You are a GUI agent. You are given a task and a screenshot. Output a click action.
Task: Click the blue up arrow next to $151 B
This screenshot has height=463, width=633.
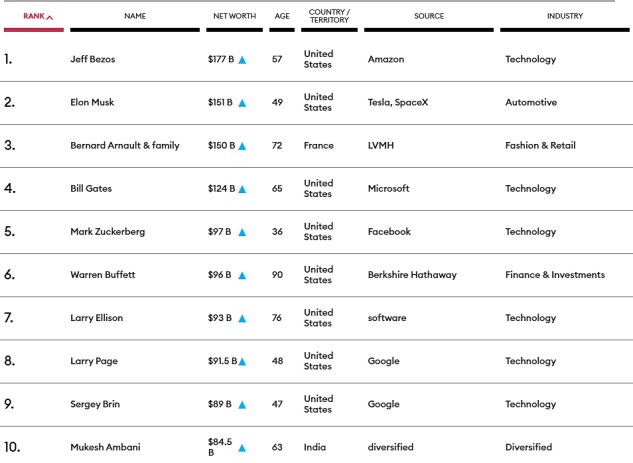tap(242, 103)
